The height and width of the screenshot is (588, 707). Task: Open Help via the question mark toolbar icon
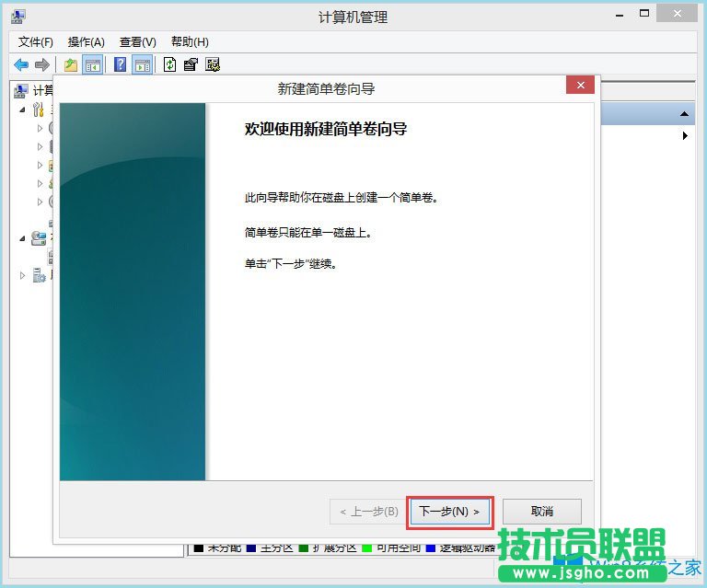[120, 64]
